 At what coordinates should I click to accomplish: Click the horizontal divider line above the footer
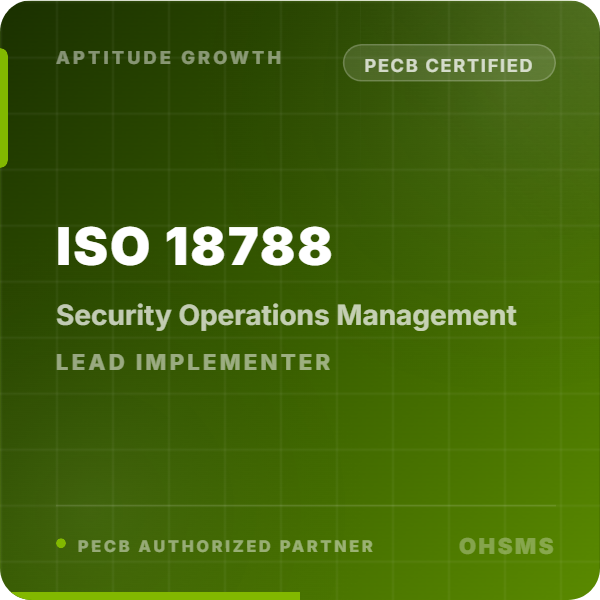305,505
